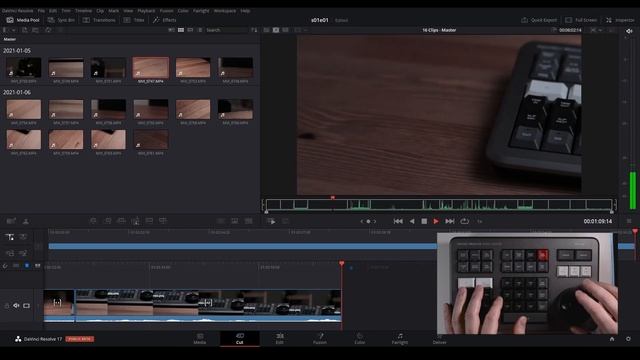Viewport: 640px width, 360px height.
Task: Open the Timeline menu
Action: click(x=83, y=11)
